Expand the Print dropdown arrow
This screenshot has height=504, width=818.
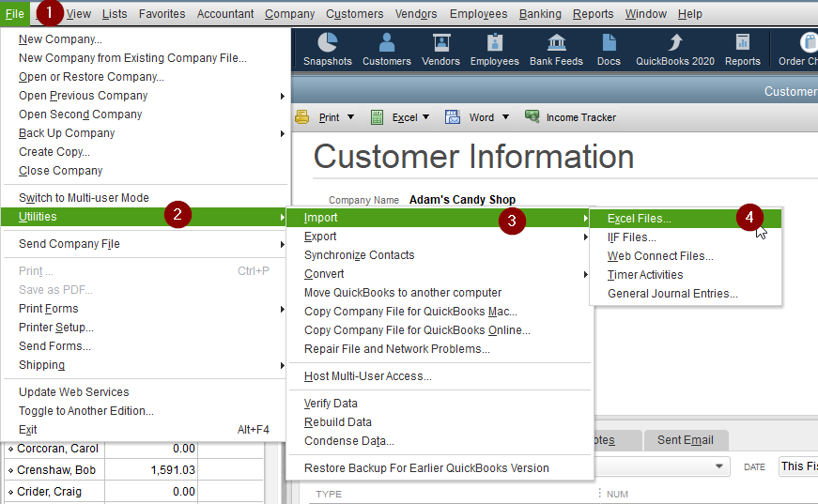(x=350, y=117)
